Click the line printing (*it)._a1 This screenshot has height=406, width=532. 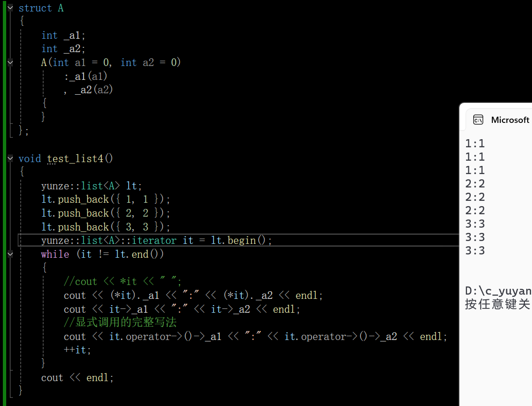tap(193, 296)
